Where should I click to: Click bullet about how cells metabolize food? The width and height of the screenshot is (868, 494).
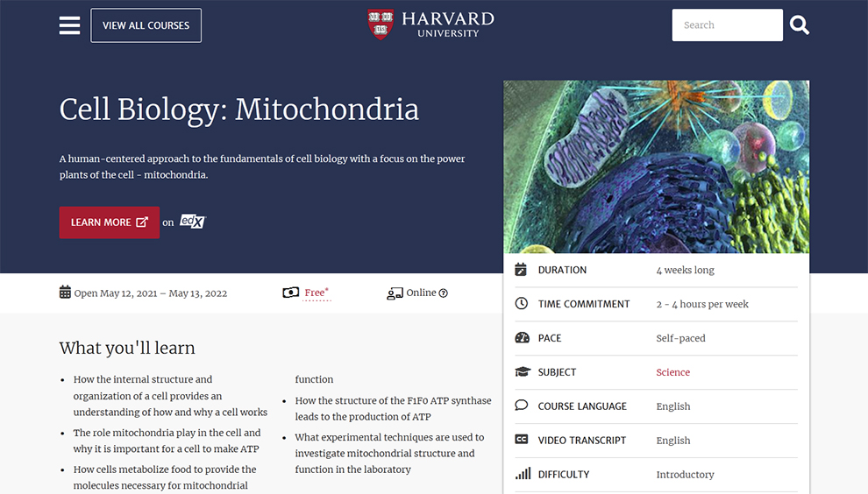[x=165, y=476]
